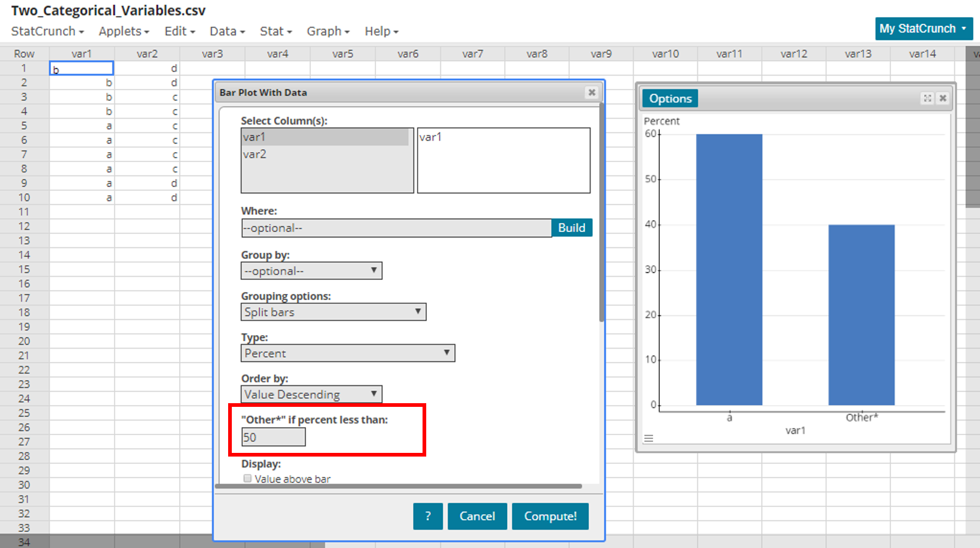Close the Bar Plot With Data dialog
The height and width of the screenshot is (548, 980).
(592, 92)
